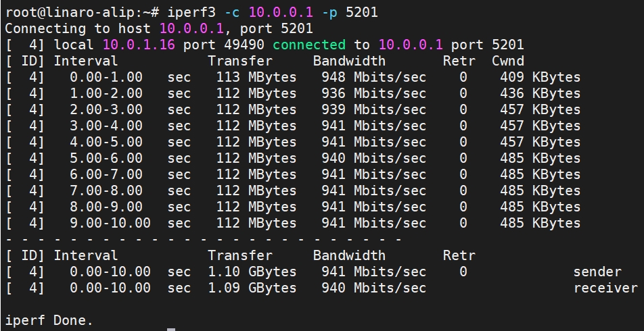Click the 1.10 GBytes sender total
The height and width of the screenshot is (331, 644).
[x=252, y=272]
